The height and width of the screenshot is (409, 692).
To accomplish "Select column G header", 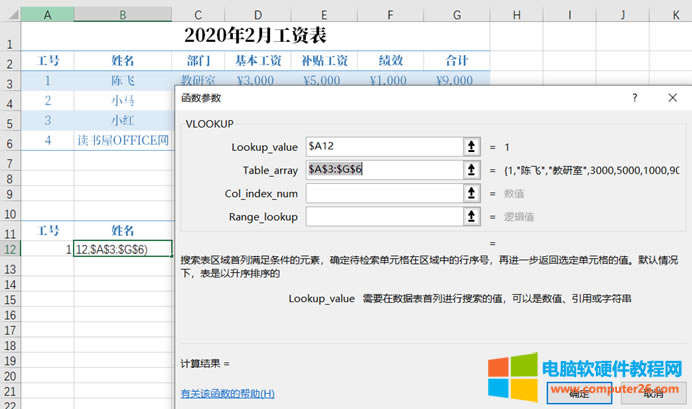I will pos(457,15).
